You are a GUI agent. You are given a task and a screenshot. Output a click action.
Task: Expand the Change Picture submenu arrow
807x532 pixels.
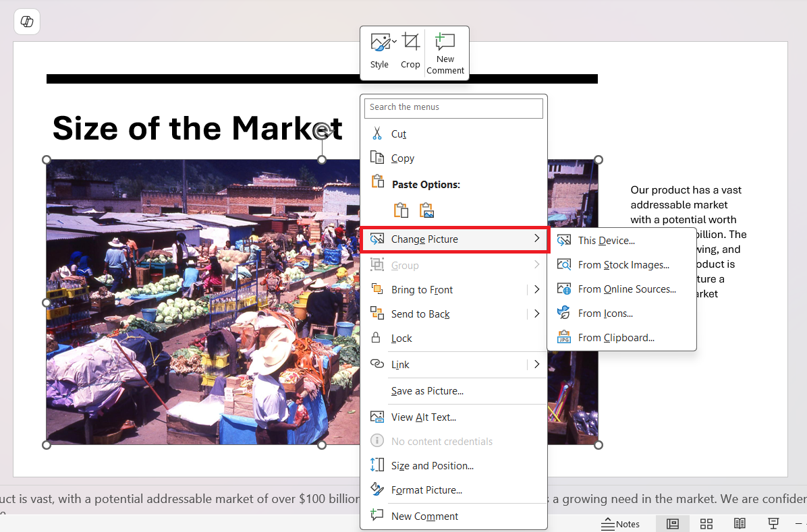pyautogui.click(x=537, y=238)
